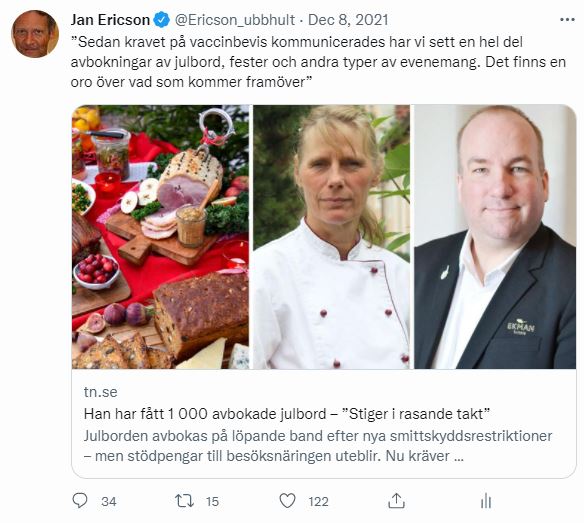Image resolution: width=584 pixels, height=523 pixels.
Task: Click the man in Ekman blazer photo
Action: (x=495, y=237)
